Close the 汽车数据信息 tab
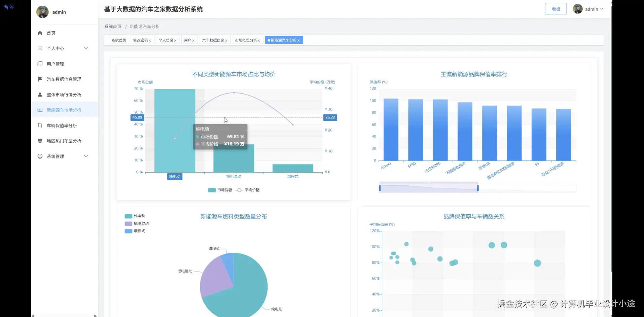Screen dimensions: 644x317 pos(226,40)
